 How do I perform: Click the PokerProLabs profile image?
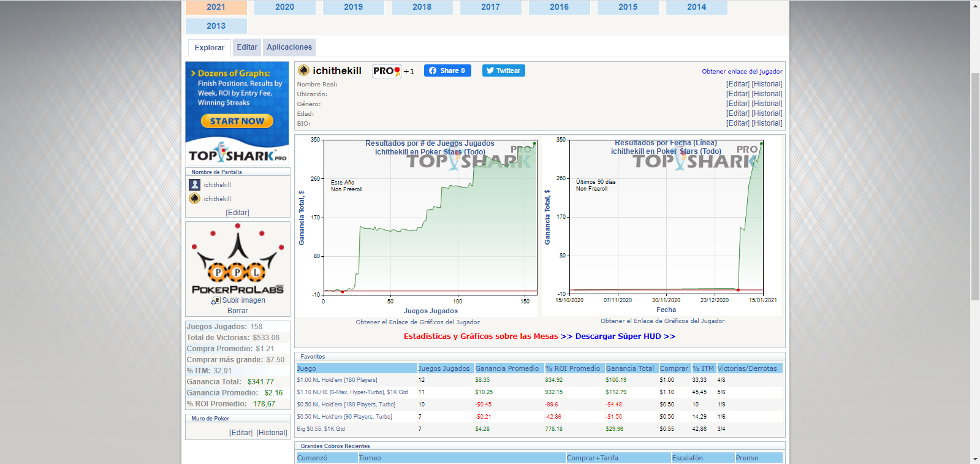pos(238,259)
